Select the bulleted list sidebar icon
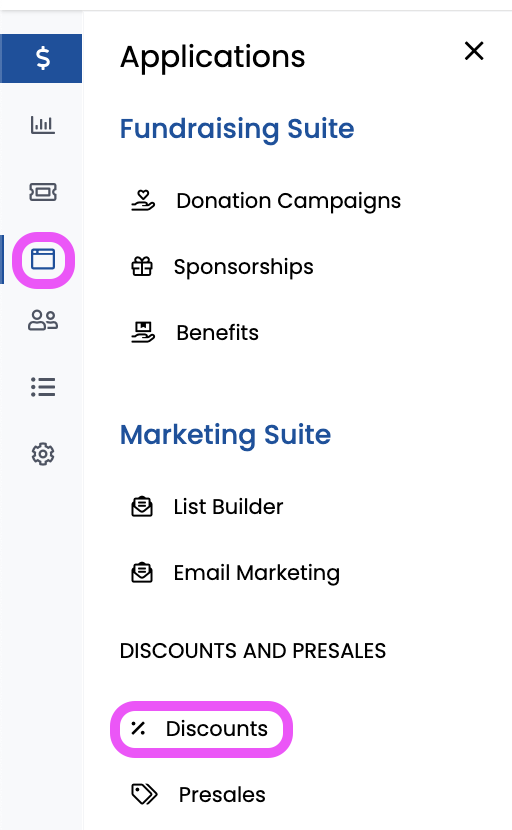 tap(43, 387)
